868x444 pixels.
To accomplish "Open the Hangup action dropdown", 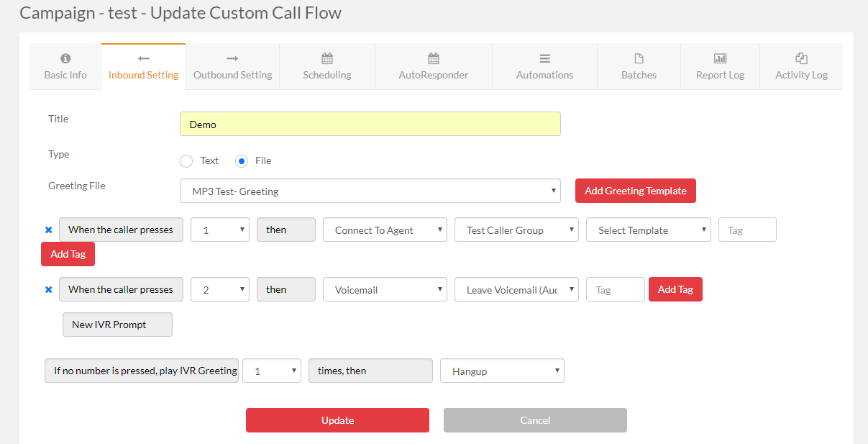I will click(502, 371).
